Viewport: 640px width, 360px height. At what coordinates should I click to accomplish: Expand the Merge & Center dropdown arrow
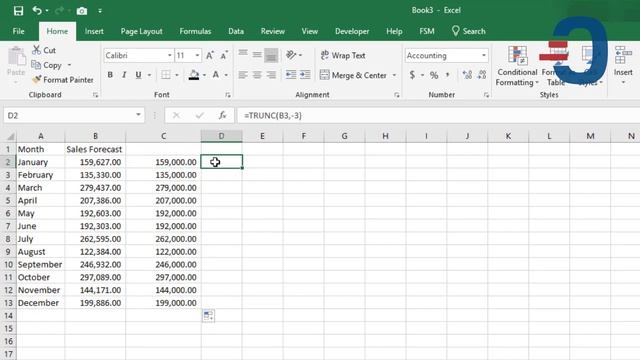[394, 75]
